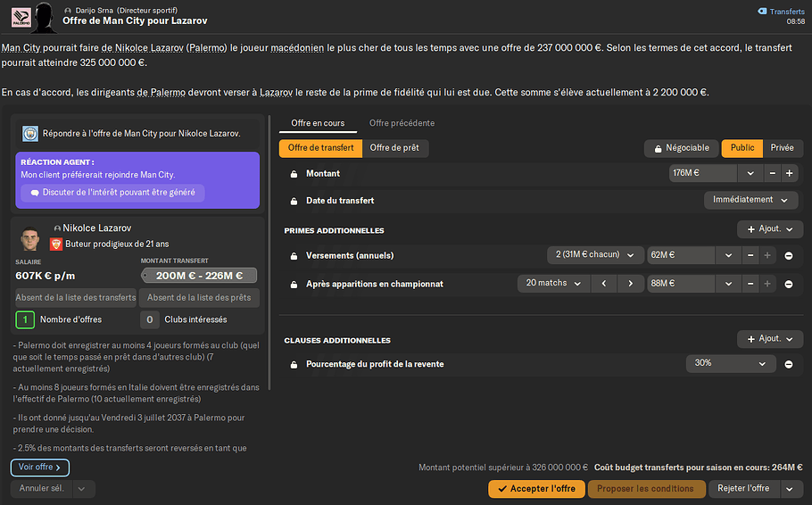
Task: Click Nikolce Lazarov's player portrait
Action: tap(29, 239)
